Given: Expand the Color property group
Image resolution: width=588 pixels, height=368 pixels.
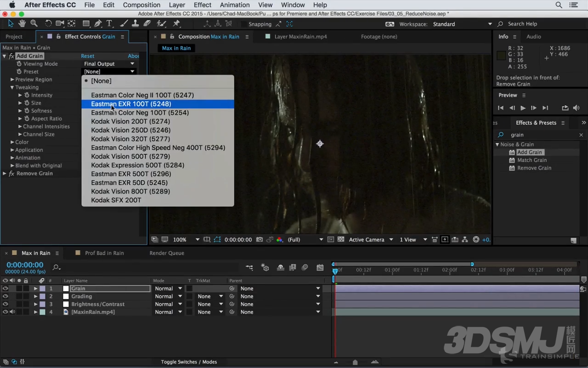Looking at the screenshot, I should [12, 142].
